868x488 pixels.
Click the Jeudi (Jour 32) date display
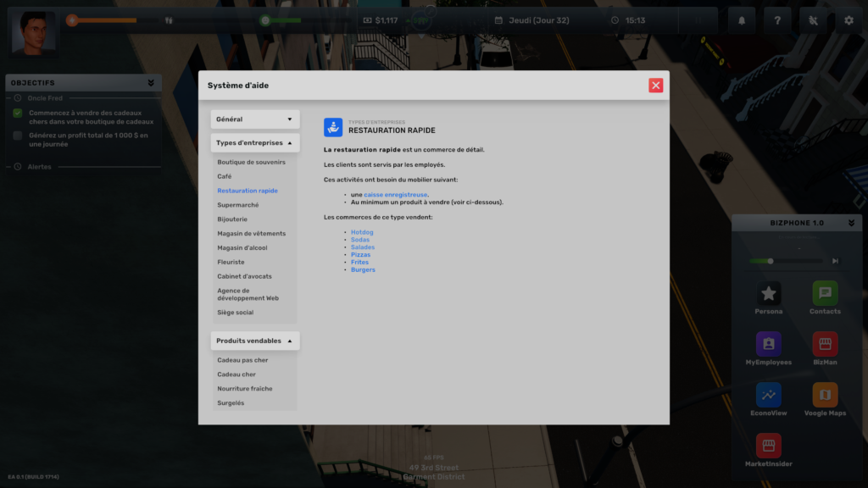538,20
